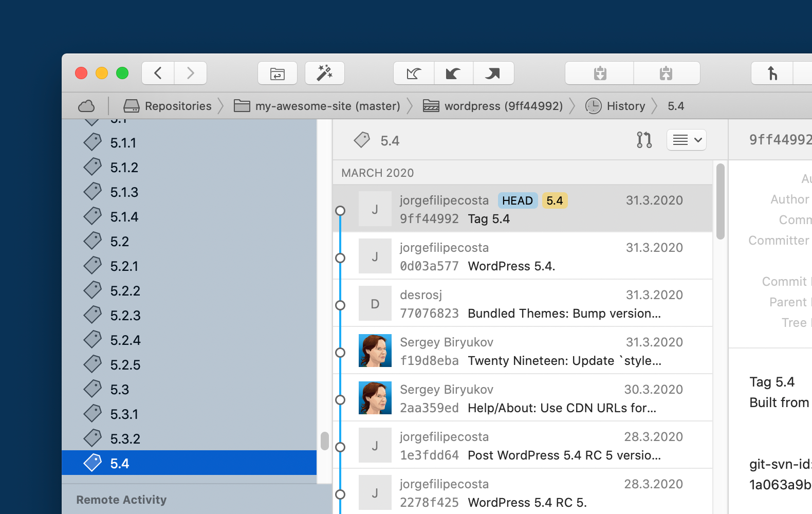Open the list view options dropdown
This screenshot has height=514, width=812.
(x=686, y=140)
